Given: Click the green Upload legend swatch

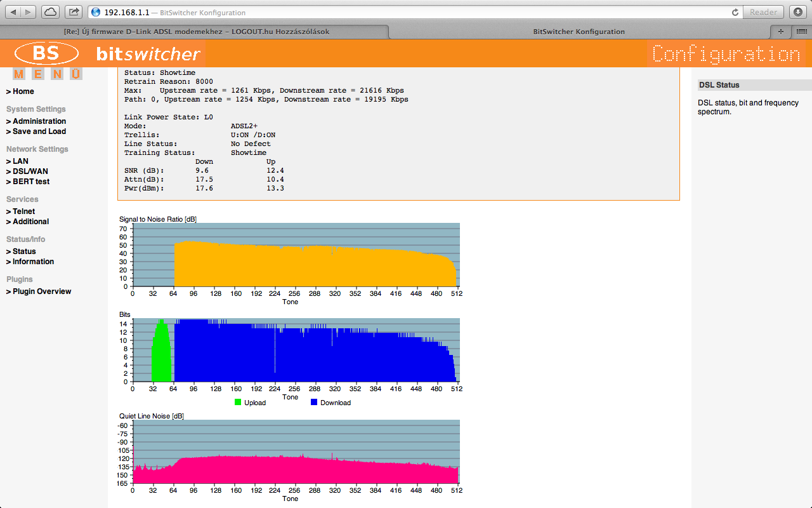Looking at the screenshot, I should coord(238,403).
